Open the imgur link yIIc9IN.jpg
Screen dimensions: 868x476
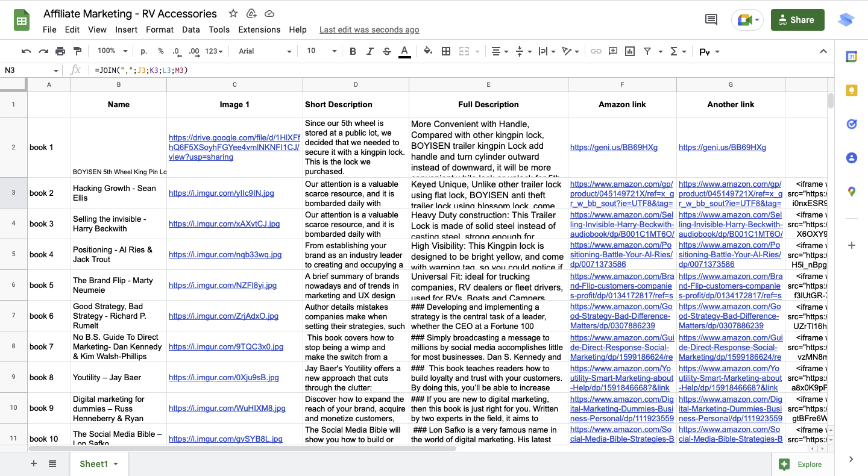[x=221, y=193]
